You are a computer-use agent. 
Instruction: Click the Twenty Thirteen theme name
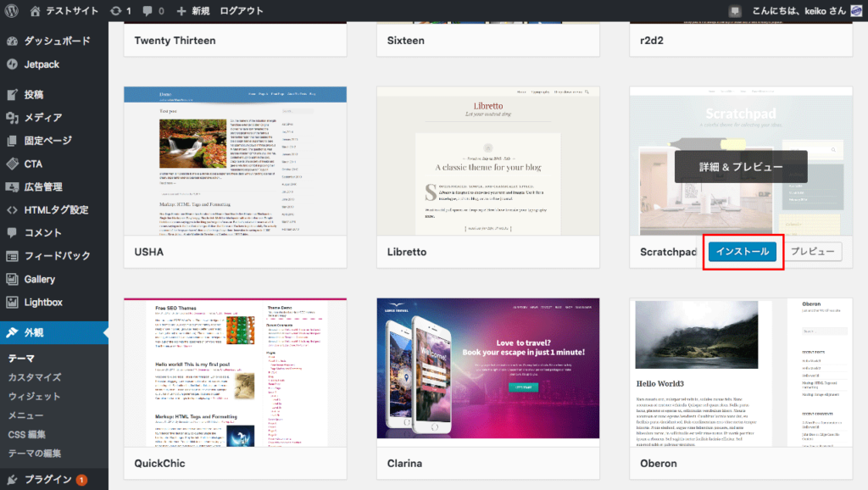coord(175,41)
